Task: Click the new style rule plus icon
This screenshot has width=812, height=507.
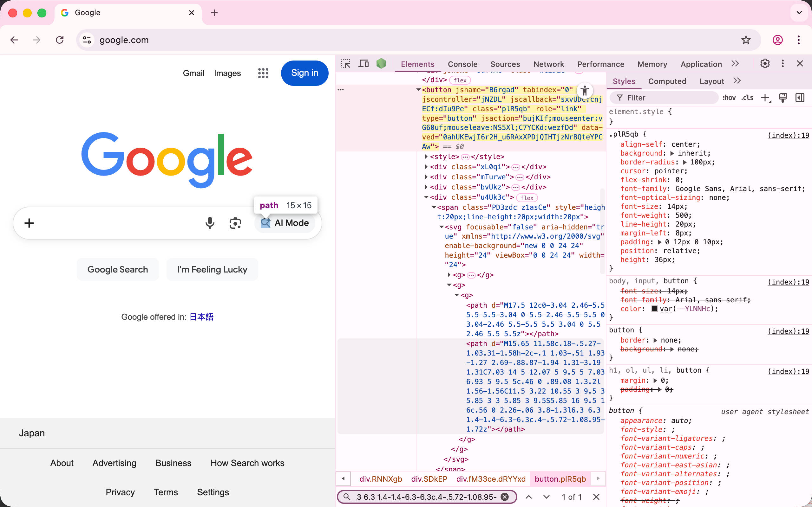Action: coord(765,98)
